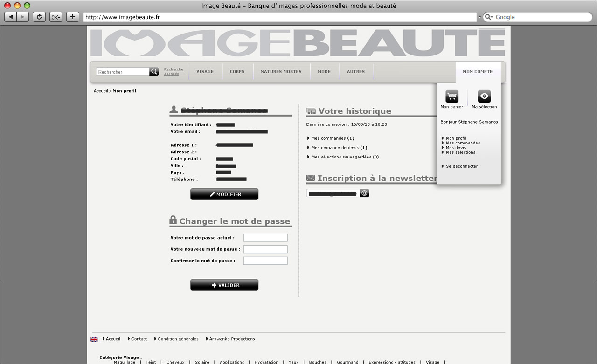Image resolution: width=597 pixels, height=364 pixels.
Task: Open the Ma sélection eye icon
Action: [x=484, y=96]
